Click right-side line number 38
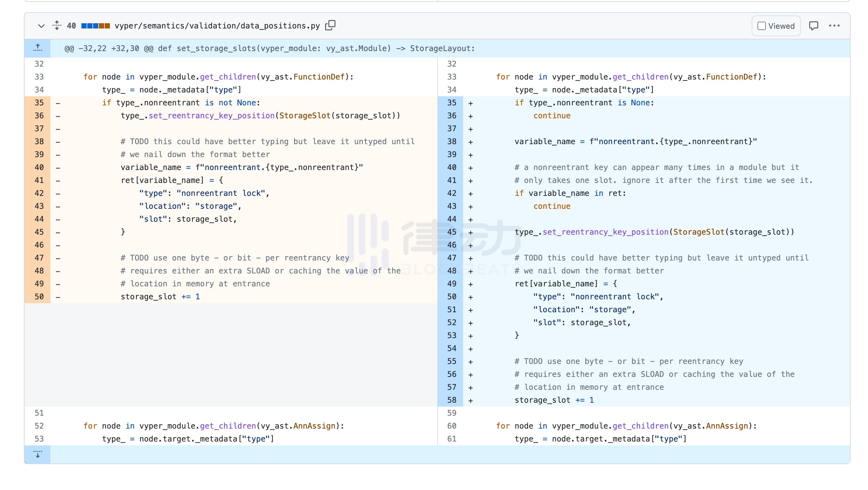This screenshot has width=868, height=490. pos(451,142)
